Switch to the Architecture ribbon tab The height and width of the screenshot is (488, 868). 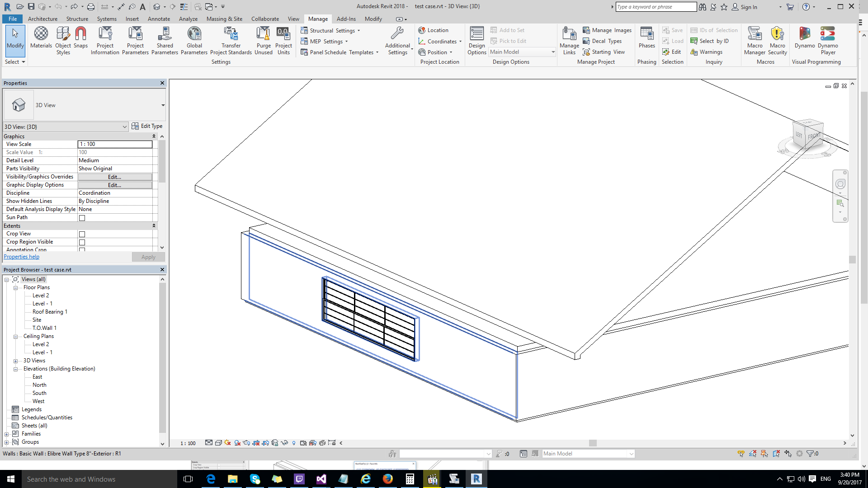(x=42, y=19)
